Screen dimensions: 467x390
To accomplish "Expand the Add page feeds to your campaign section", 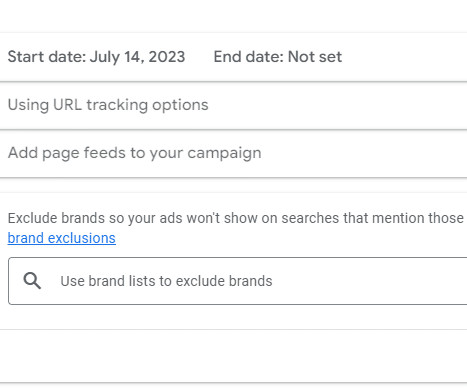I will click(x=233, y=153).
